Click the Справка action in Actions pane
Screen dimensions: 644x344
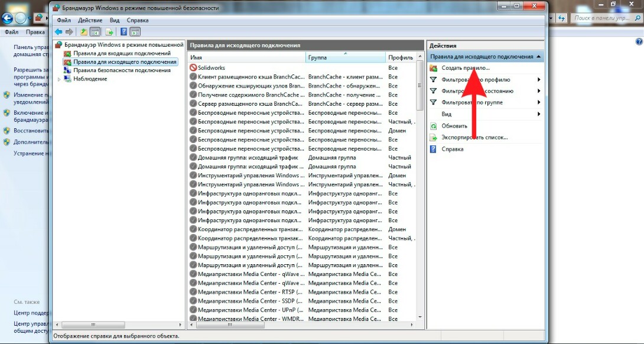[x=452, y=149]
